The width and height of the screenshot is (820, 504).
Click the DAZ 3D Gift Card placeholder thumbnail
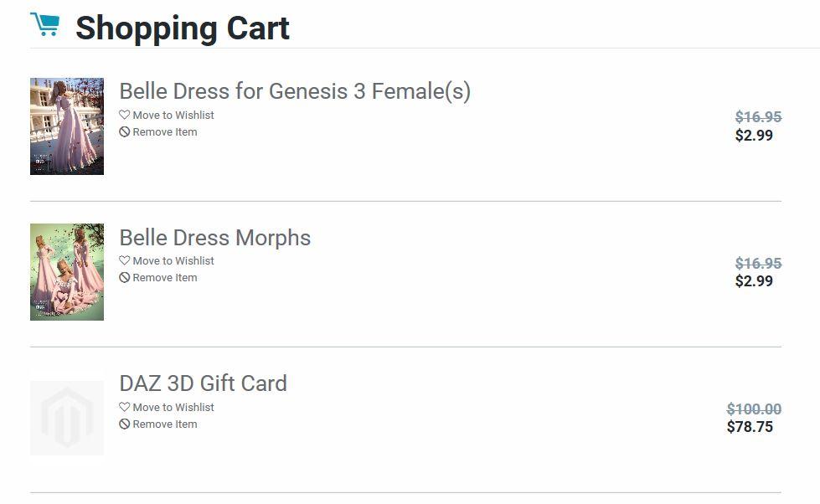67,418
